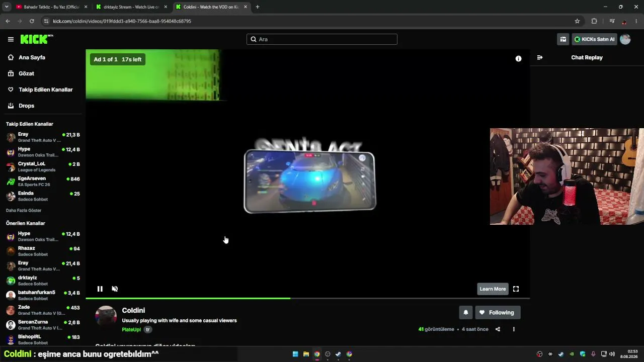Image resolution: width=644 pixels, height=362 pixels.
Task: Open Coldini channel avatar below video
Action: pos(106,316)
